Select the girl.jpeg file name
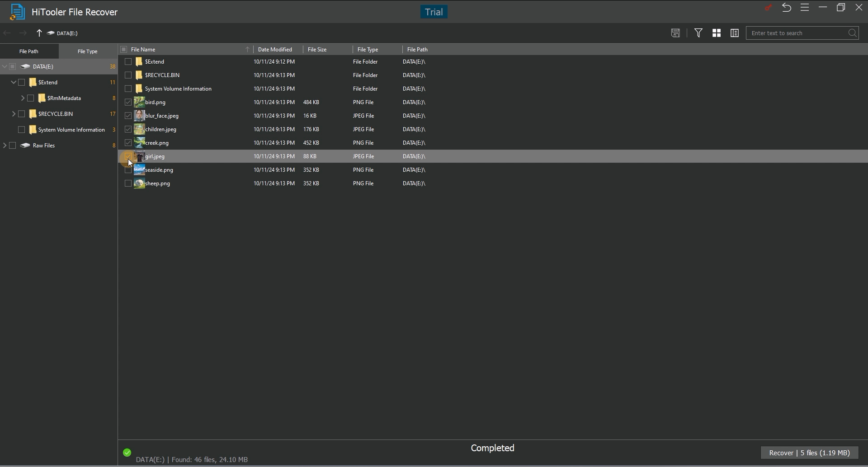This screenshot has height=467, width=868. (x=155, y=156)
